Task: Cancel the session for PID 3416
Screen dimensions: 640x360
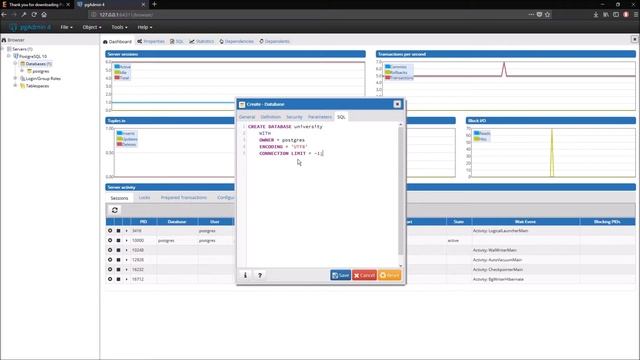Action: 110,231
